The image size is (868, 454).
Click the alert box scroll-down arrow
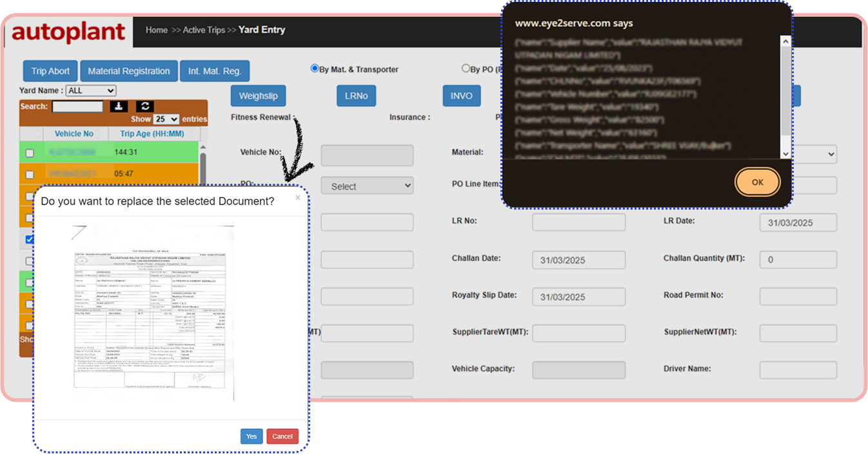[x=785, y=153]
